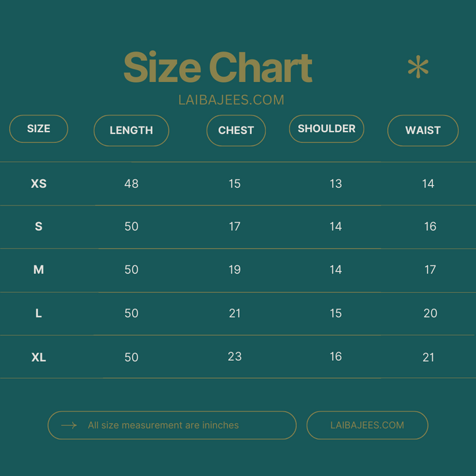Screen dimensions: 476x476
Task: Select the L size row label
Action: tap(38, 313)
